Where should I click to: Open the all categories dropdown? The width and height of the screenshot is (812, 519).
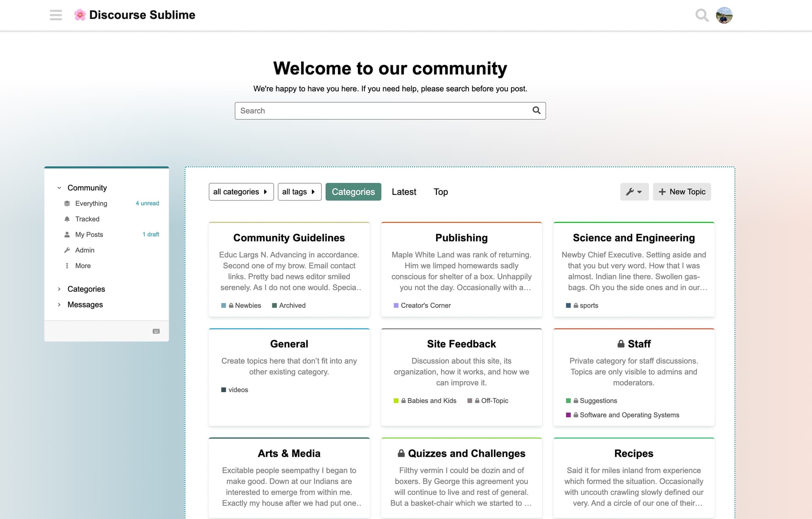coord(241,192)
